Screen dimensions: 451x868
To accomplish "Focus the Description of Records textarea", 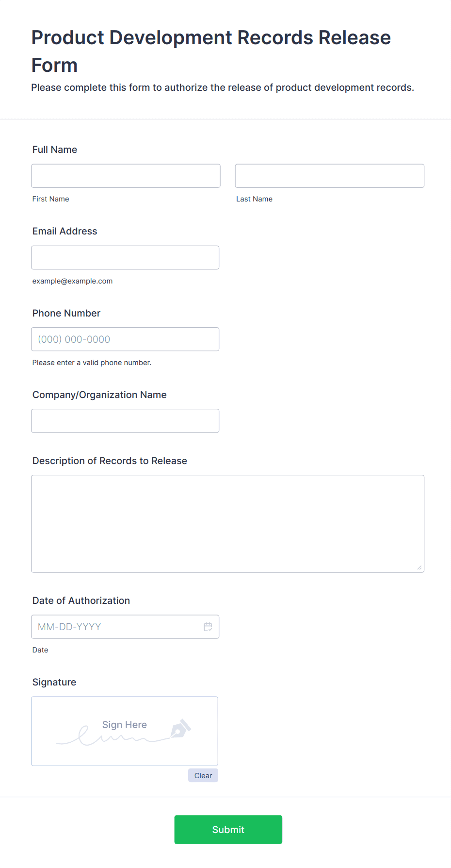I will [x=228, y=524].
